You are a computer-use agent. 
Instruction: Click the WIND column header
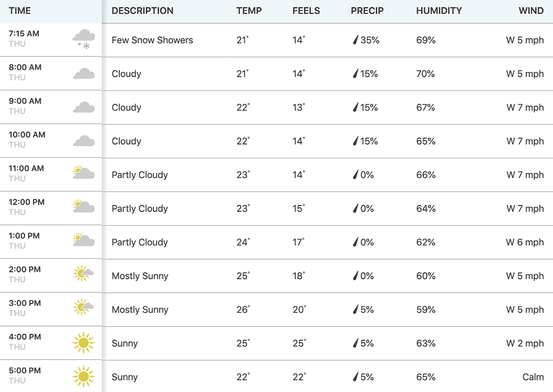[531, 11]
